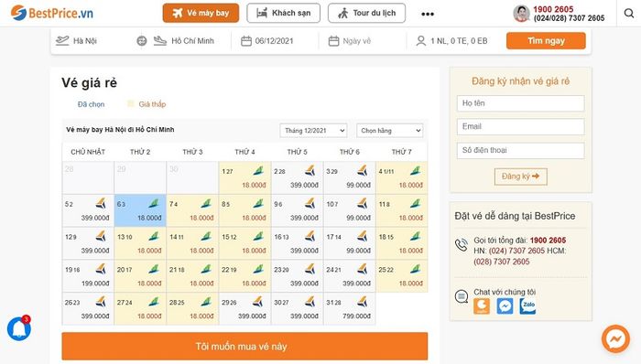Select the Vé máy bay tab
Screen dimensions: 641x364
tap(201, 13)
